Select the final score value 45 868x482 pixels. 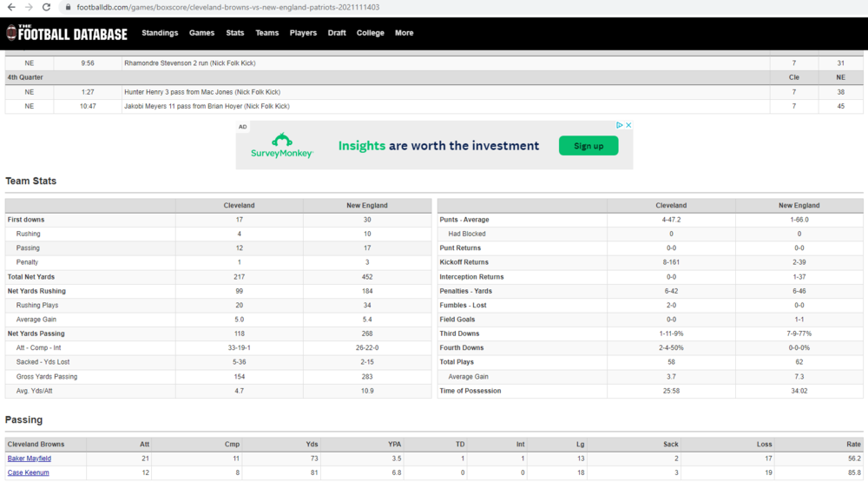[841, 106]
